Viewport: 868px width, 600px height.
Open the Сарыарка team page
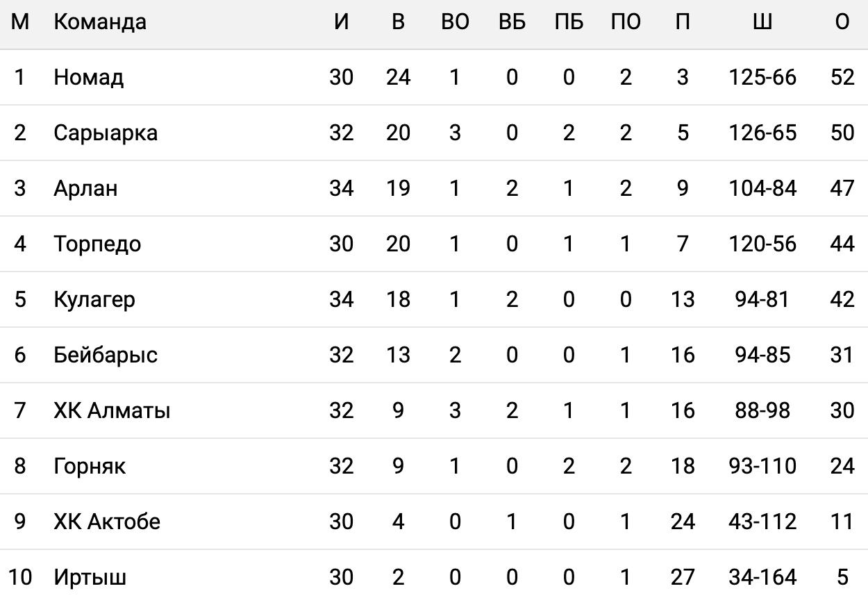pyautogui.click(x=106, y=133)
